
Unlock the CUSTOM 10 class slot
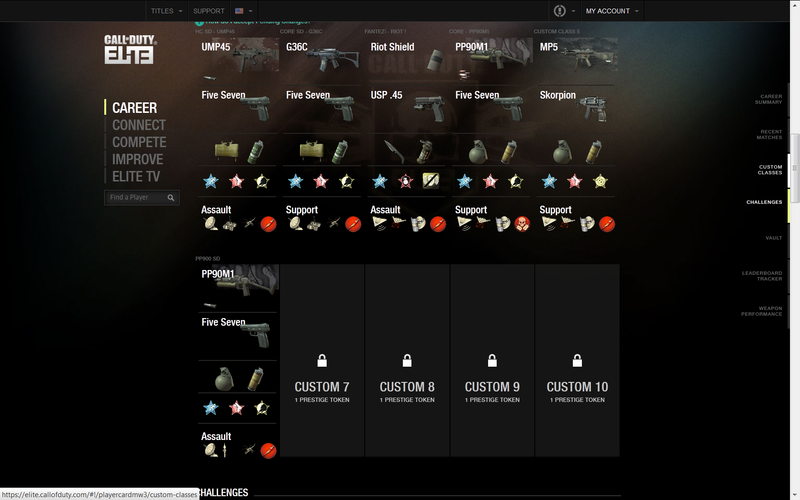(577, 360)
